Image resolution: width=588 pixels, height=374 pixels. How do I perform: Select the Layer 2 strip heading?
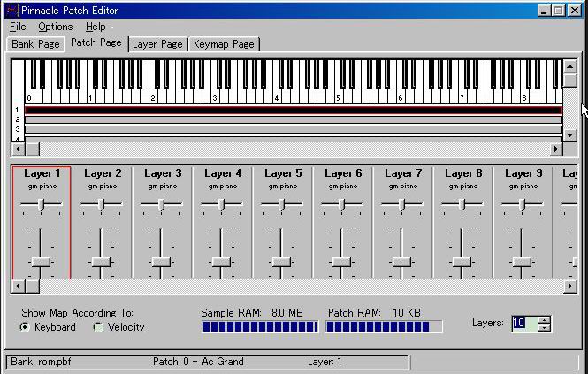click(x=103, y=173)
